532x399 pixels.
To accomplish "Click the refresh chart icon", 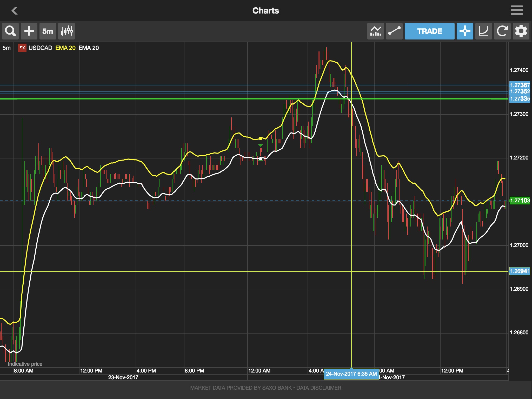I will [x=502, y=31].
